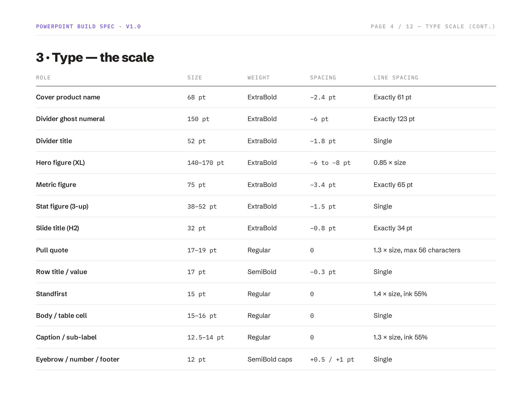
Task: Select the 'Stat figure (3-up)' row label
Action: (62, 207)
